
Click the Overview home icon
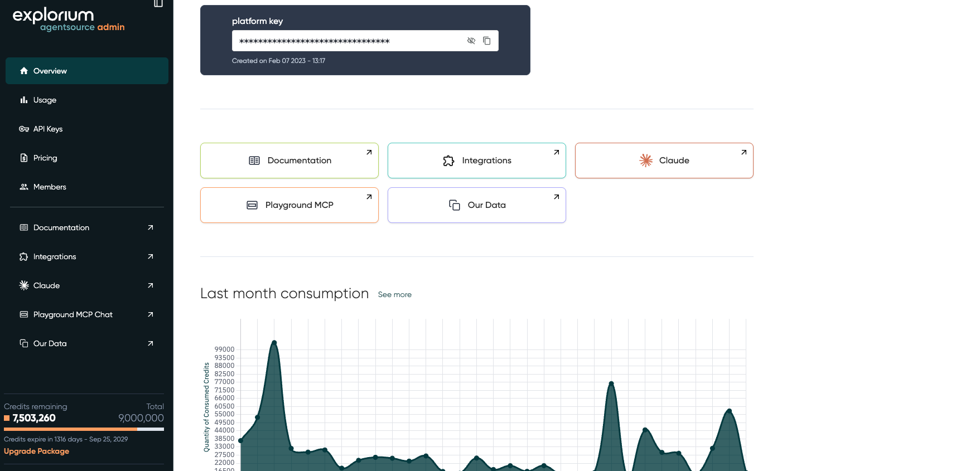click(24, 71)
